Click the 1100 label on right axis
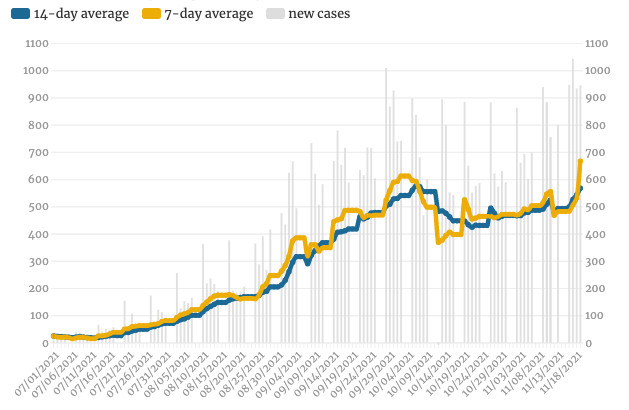The image size is (629, 410). [599, 44]
